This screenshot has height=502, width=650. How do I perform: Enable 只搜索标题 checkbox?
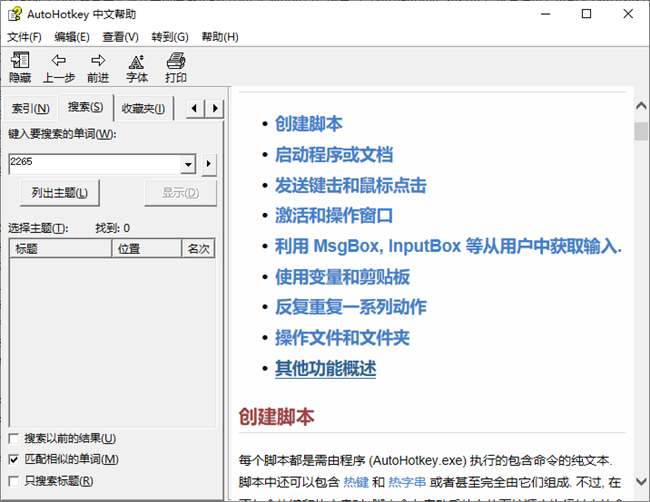13,481
